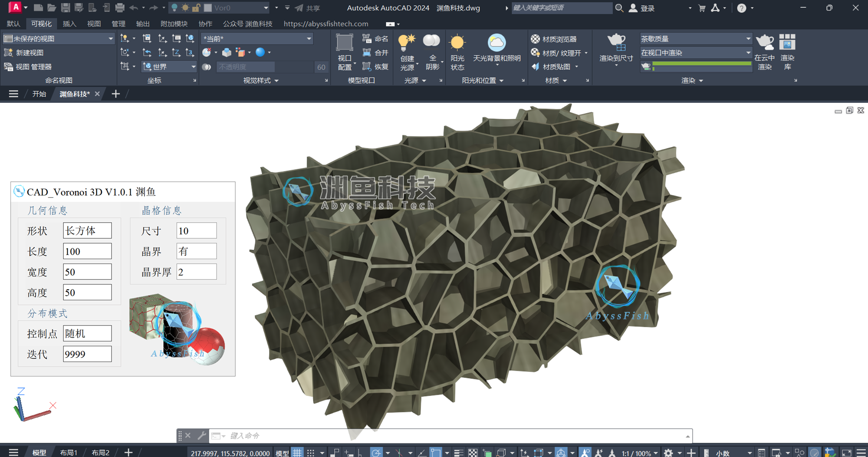Screen dimensions: 868x457
Task: Open the unsaved view (未保存的视图) dropdown
Action: pos(58,39)
